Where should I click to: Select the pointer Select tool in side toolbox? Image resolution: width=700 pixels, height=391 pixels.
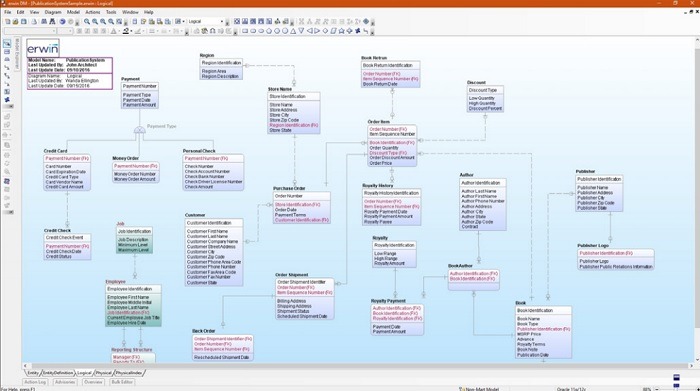coord(7,44)
